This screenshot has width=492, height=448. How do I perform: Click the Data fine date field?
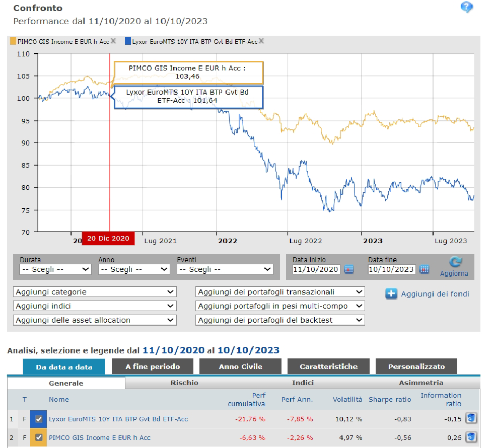tap(391, 269)
